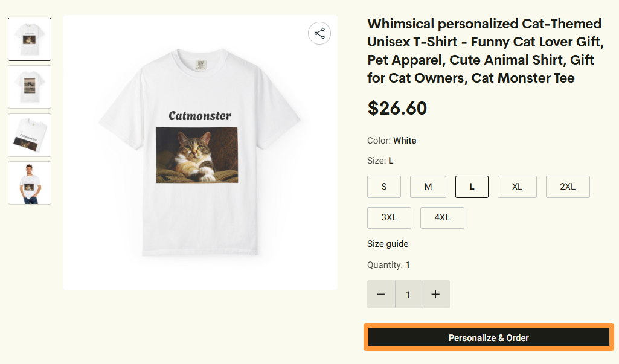This screenshot has width=619, height=364.
Task: Open the Size guide
Action: pyautogui.click(x=388, y=244)
